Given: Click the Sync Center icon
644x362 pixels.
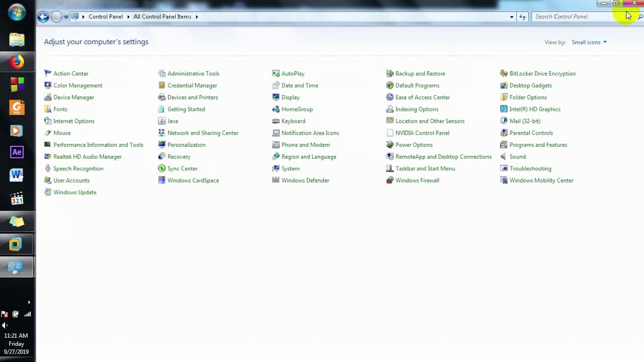Looking at the screenshot, I should [x=162, y=168].
